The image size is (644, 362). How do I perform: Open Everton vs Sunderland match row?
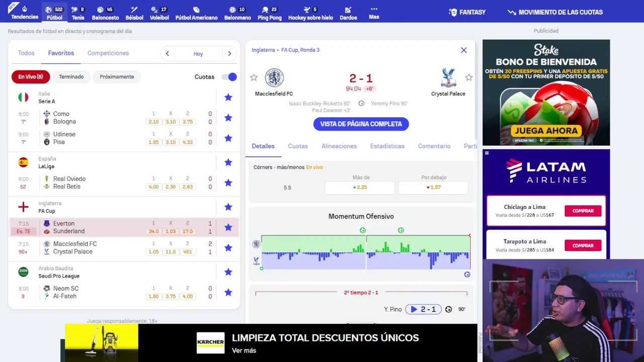click(x=124, y=227)
